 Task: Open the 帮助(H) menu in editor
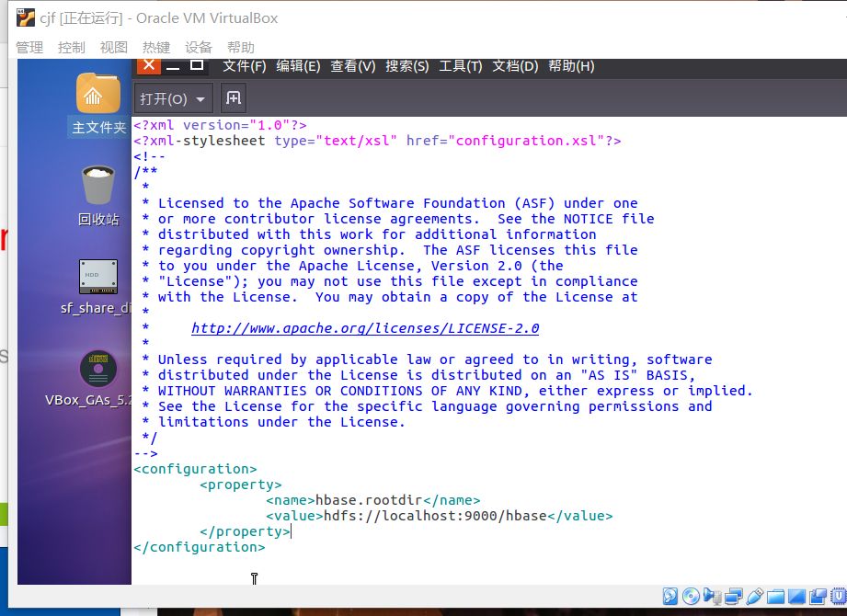click(x=571, y=66)
